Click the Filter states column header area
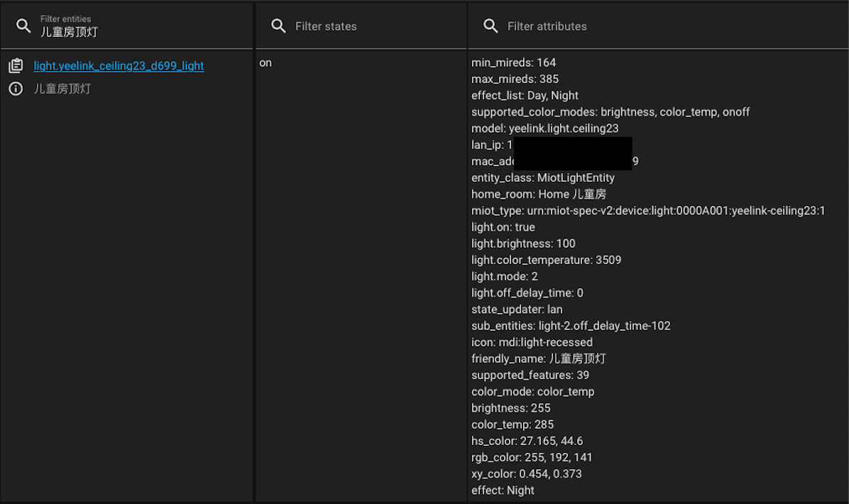 tap(327, 26)
